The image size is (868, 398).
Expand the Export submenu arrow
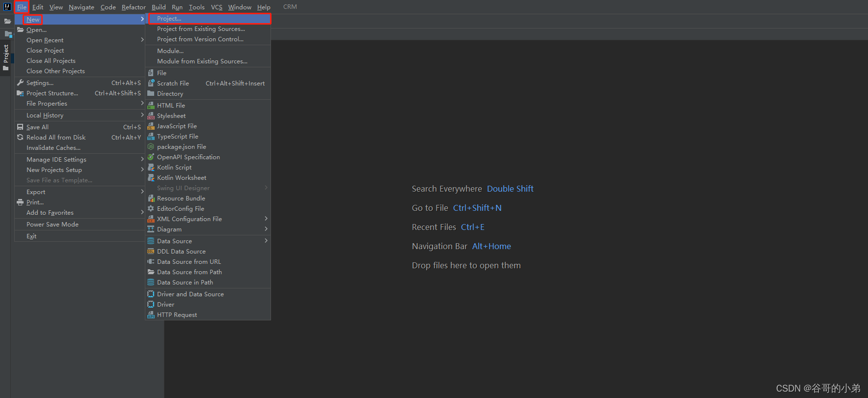tap(142, 192)
